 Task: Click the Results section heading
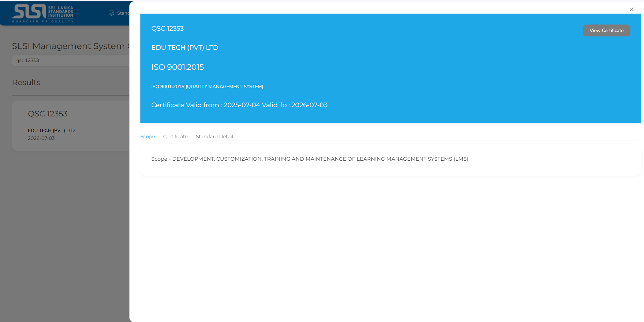tap(26, 83)
